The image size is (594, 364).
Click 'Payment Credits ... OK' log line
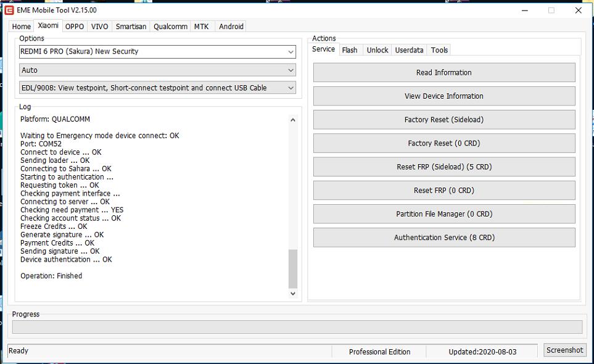point(57,243)
